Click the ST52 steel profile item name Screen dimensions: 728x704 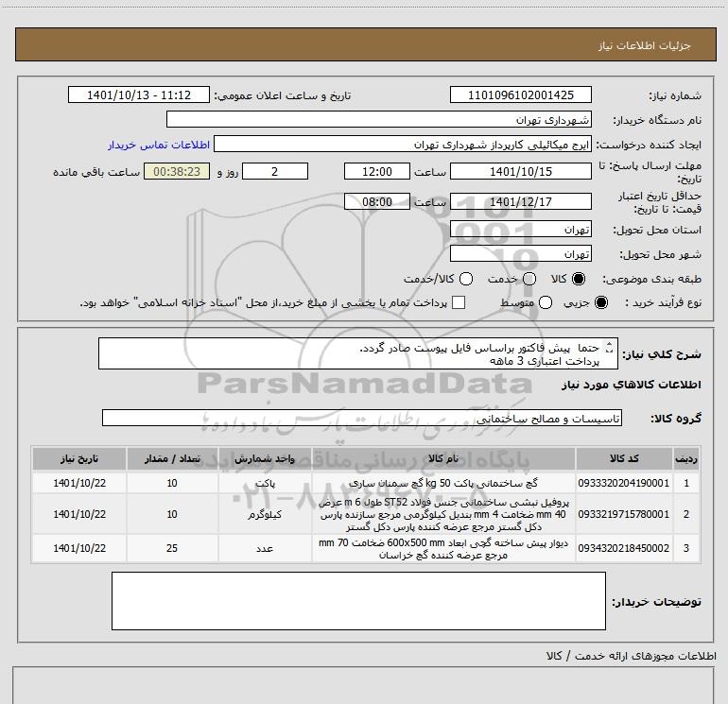[443, 515]
